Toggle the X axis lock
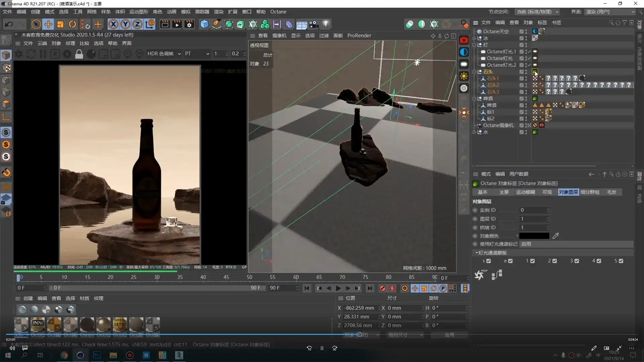 point(113,24)
